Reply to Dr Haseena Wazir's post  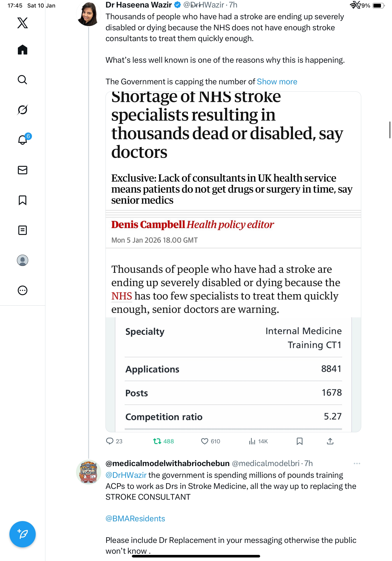click(110, 441)
